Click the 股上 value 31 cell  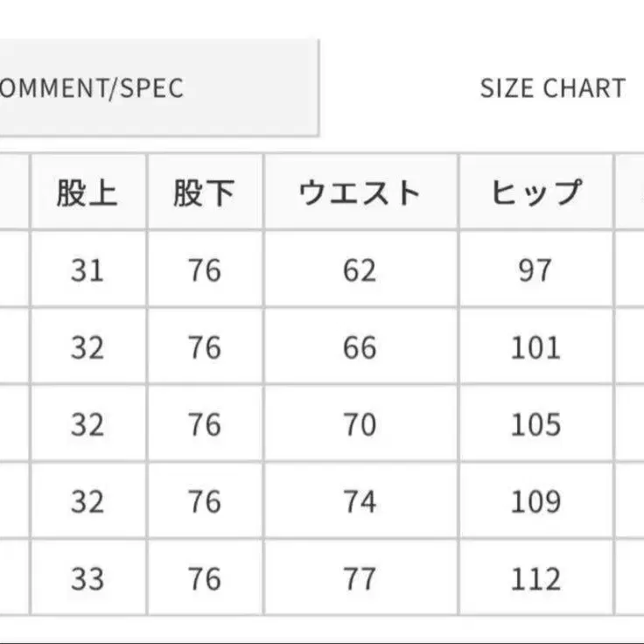pos(87,270)
